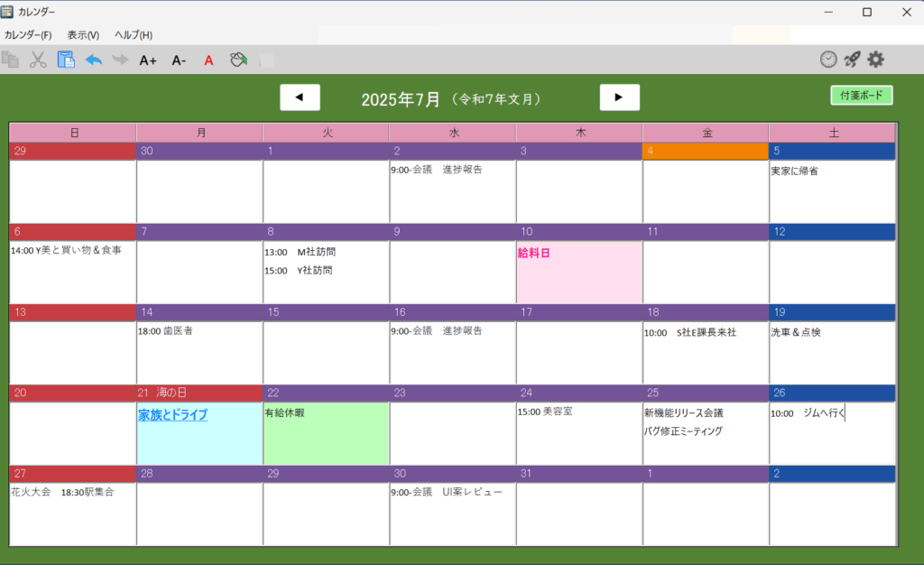Open the clock icon in toolbar
This screenshot has height=565, width=924.
(x=828, y=60)
